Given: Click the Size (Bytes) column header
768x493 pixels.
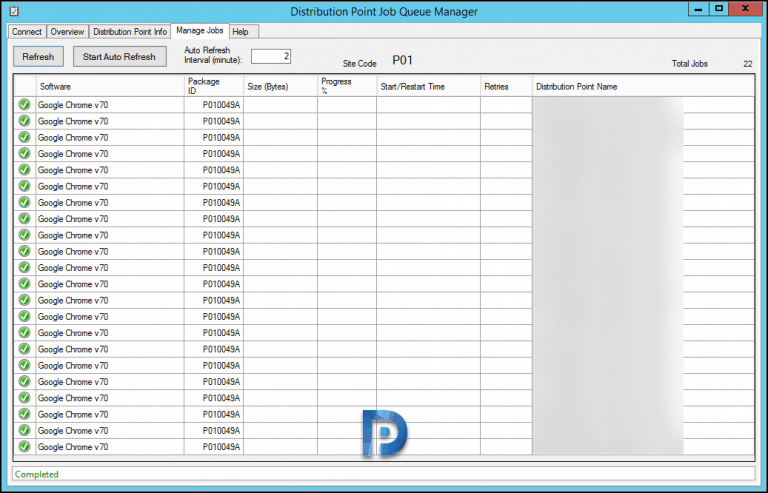Looking at the screenshot, I should (x=281, y=86).
